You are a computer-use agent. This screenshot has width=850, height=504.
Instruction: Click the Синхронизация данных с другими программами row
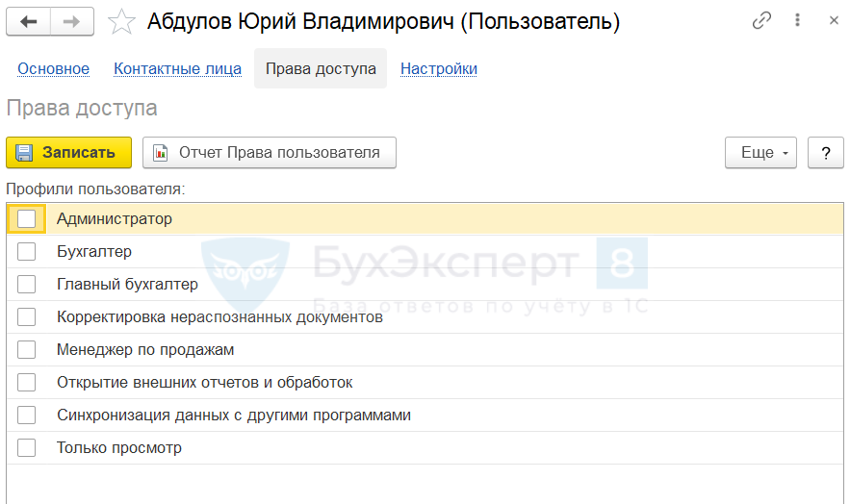(234, 416)
